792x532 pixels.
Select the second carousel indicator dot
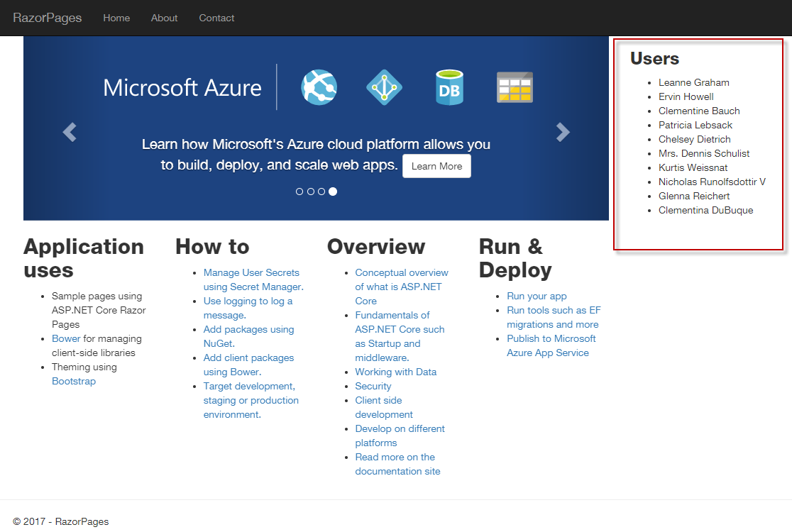point(310,191)
